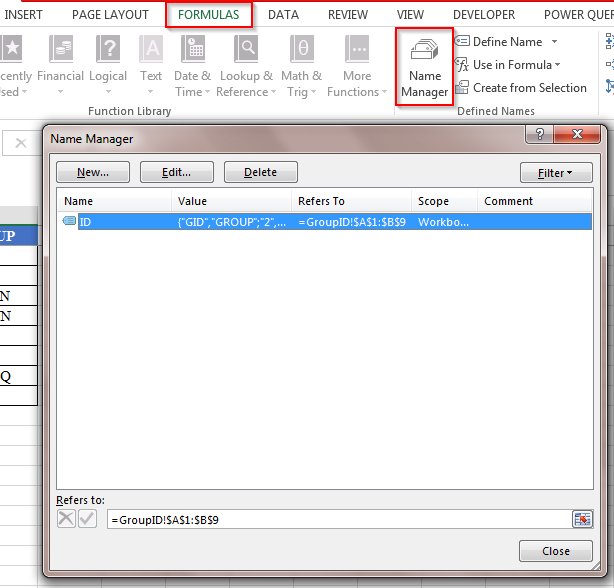Open the Logical functions library

[108, 66]
